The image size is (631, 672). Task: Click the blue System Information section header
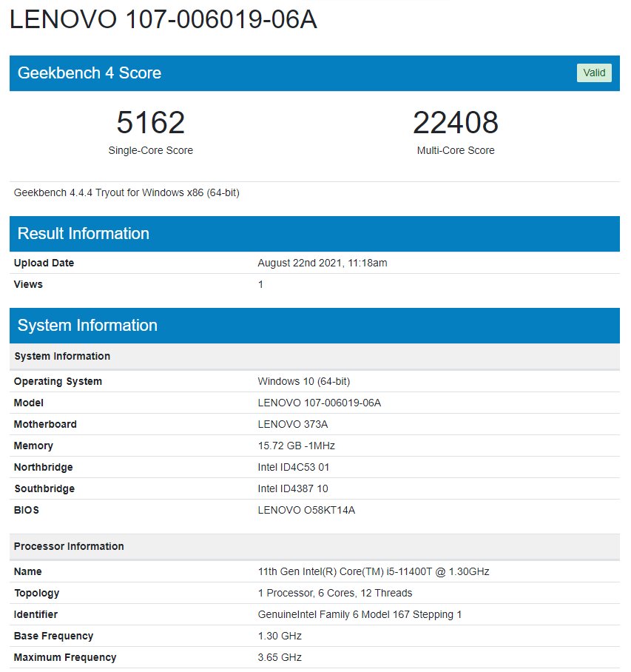[314, 326]
